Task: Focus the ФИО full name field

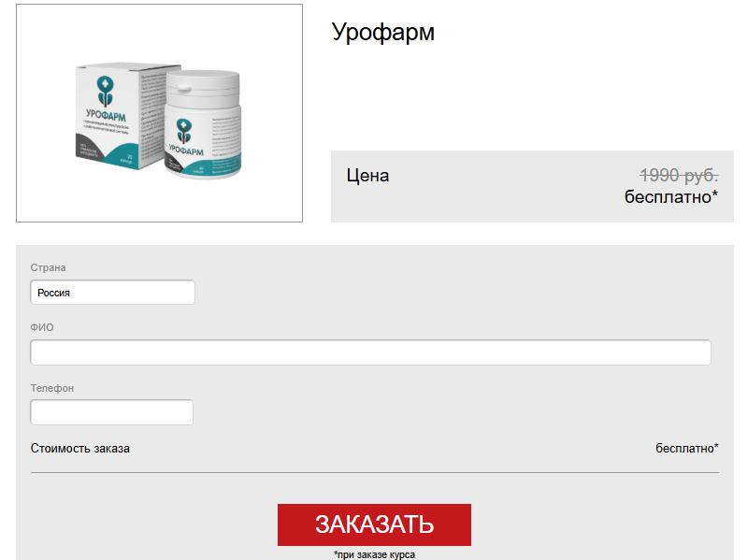Action: (x=370, y=352)
